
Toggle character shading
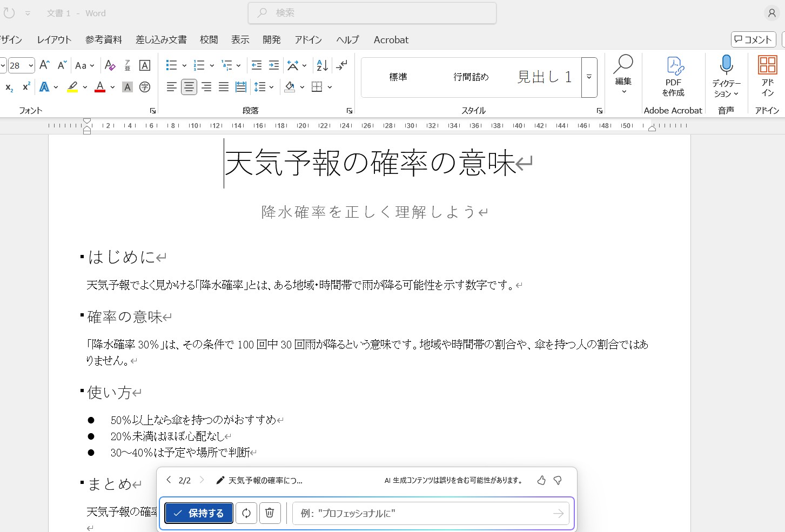click(x=128, y=87)
